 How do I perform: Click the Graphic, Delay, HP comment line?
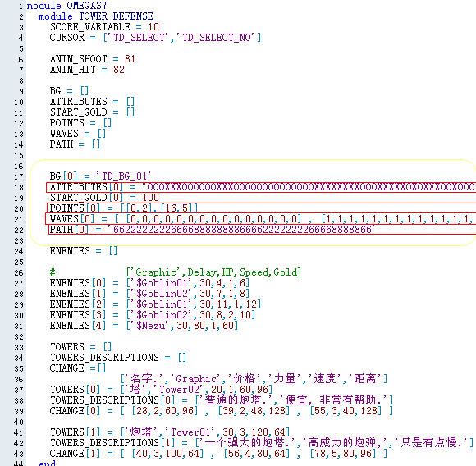pos(176,272)
